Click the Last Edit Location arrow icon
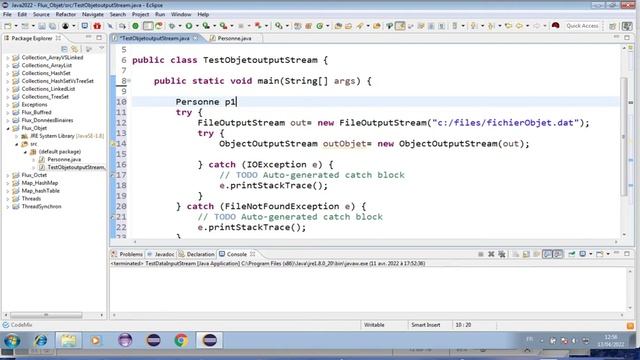640x360 pixels. point(508,26)
